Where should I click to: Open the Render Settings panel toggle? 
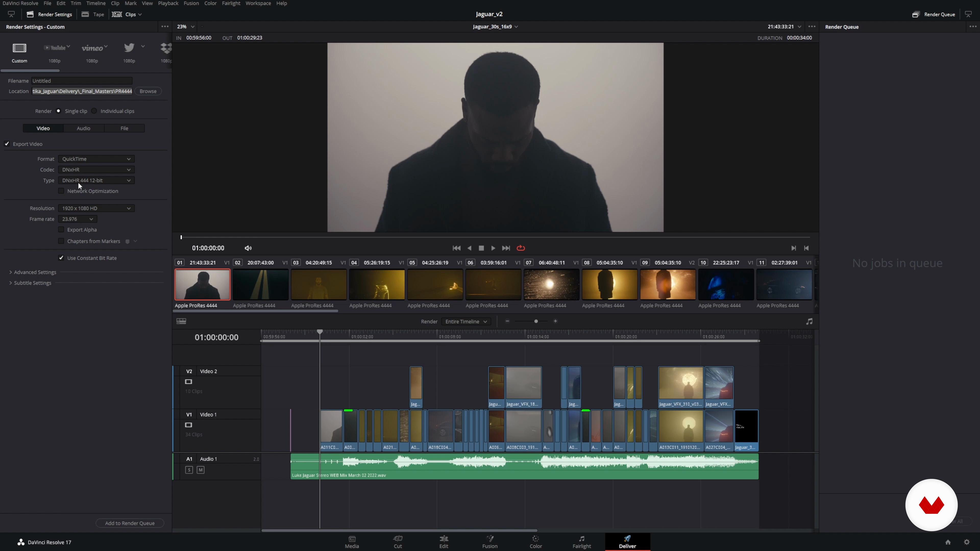pyautogui.click(x=50, y=15)
